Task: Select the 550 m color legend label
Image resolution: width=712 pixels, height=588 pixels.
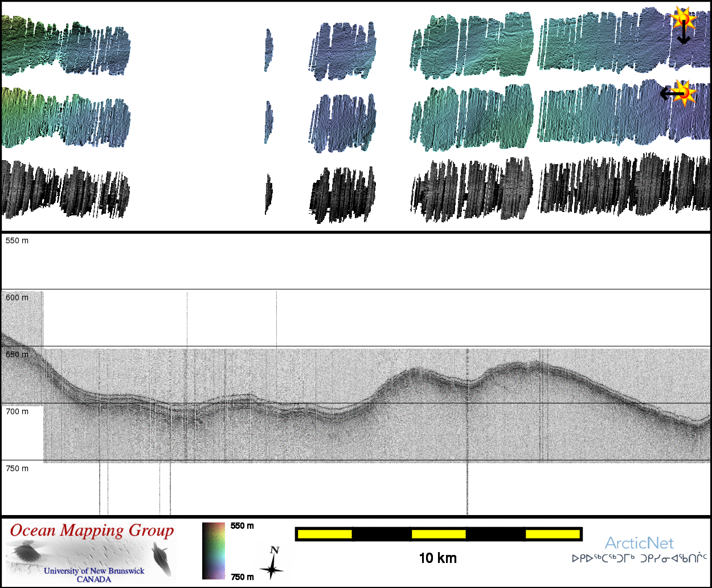Action: (x=242, y=526)
